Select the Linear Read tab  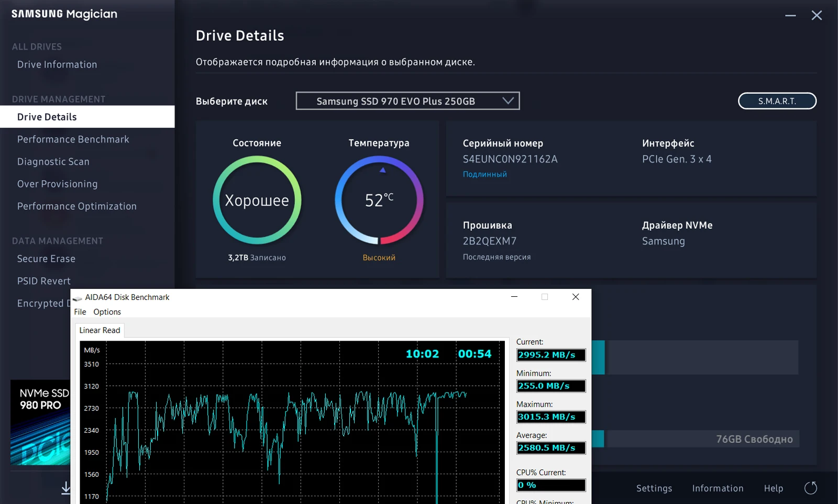(100, 330)
